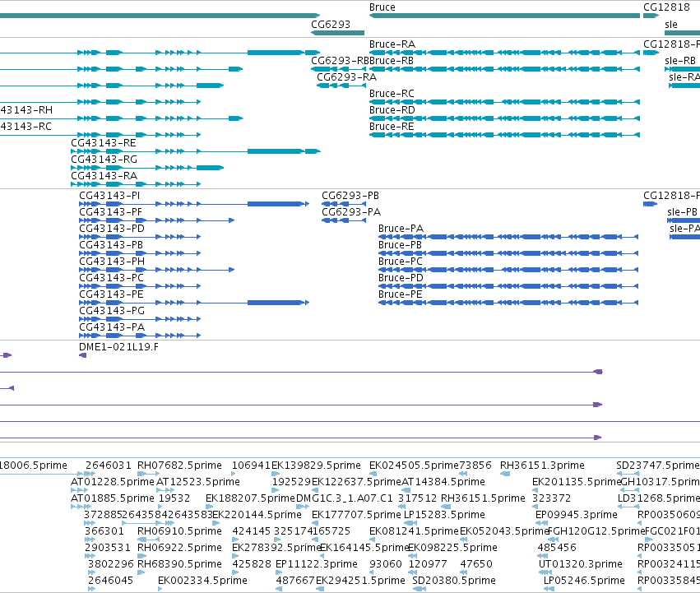Click the CG43143-RG transcript label
The image size is (700, 593).
(104, 160)
